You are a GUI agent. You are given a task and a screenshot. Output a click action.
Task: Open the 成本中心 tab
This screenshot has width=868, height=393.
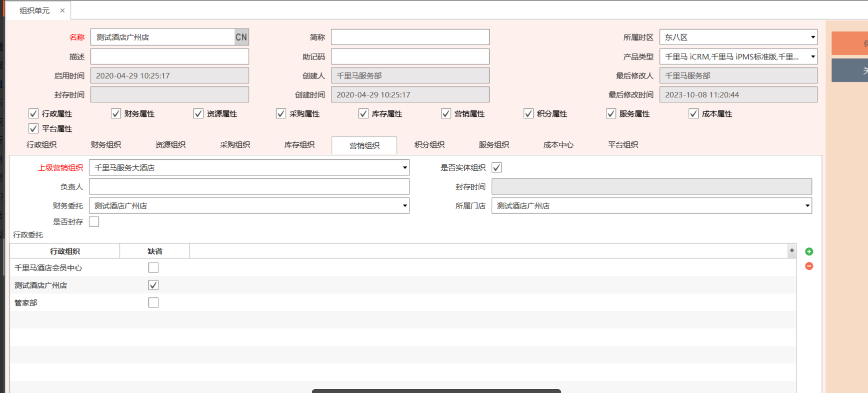pos(558,145)
